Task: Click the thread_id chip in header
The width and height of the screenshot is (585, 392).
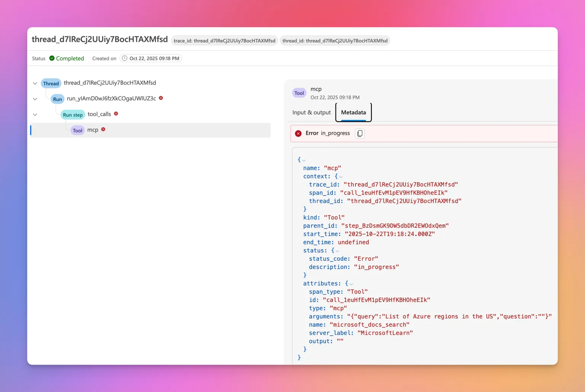Action: click(x=335, y=41)
